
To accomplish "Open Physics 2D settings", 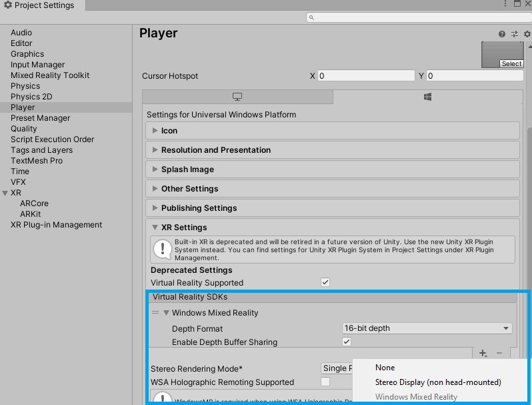I will 31,97.
